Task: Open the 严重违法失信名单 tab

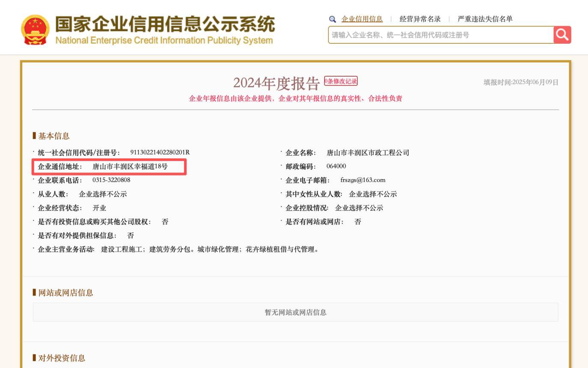Action: 485,19
